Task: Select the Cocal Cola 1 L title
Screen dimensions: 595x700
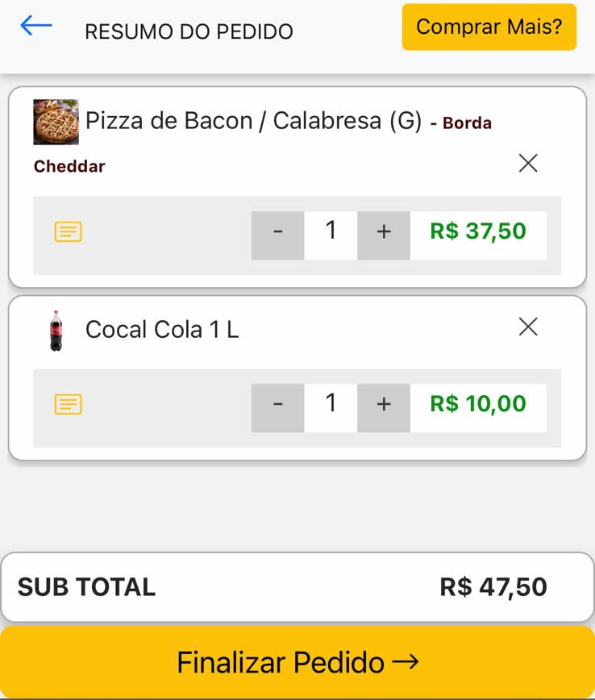Action: coord(162,330)
